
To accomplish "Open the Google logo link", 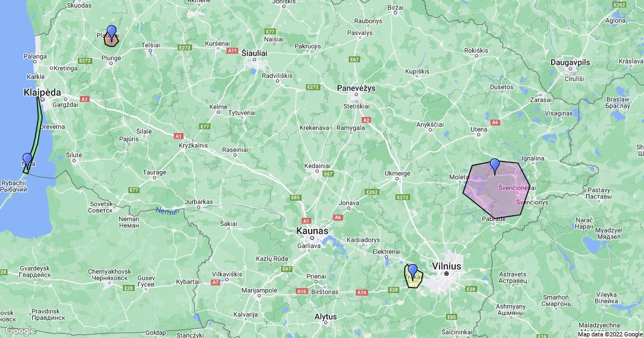I will point(20,330).
